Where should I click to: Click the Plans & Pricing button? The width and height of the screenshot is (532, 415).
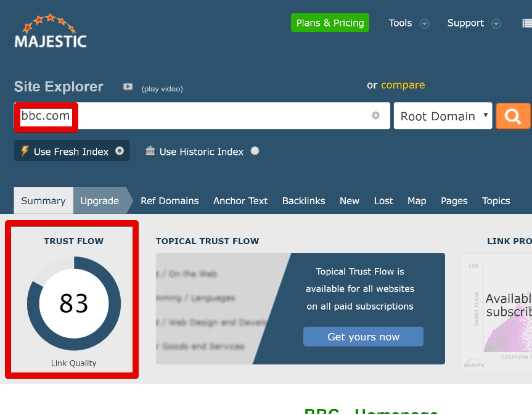pyautogui.click(x=330, y=23)
